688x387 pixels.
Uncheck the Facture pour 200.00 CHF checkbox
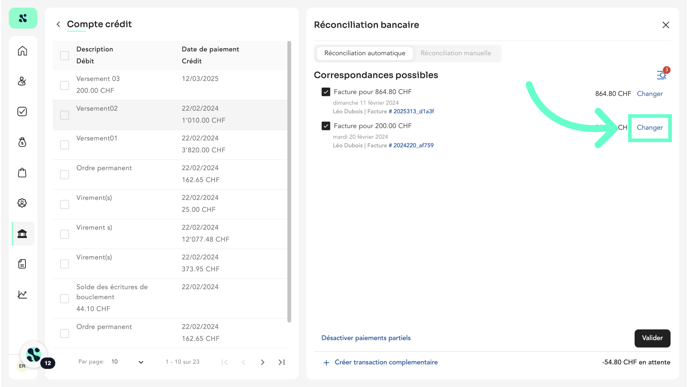click(x=326, y=126)
